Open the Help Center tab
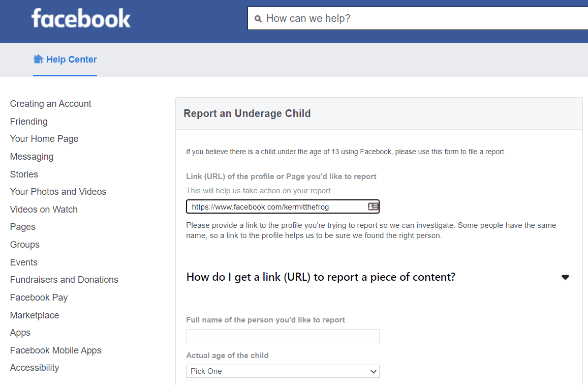Image resolution: width=588 pixels, height=385 pixels. point(71,60)
